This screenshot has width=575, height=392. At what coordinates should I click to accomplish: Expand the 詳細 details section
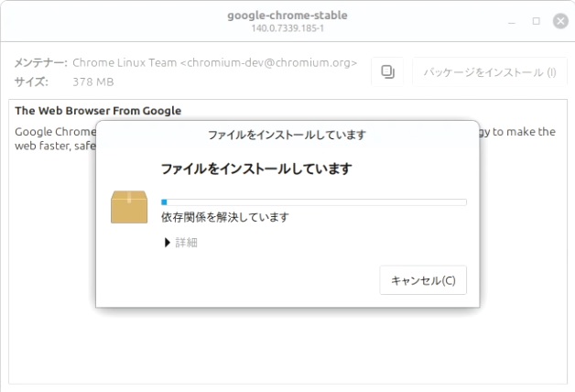click(x=180, y=243)
